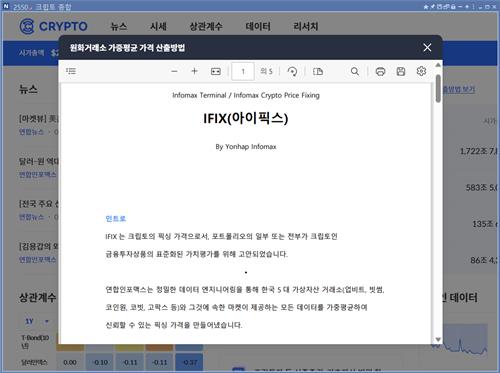Click the PDF scrollbar down arrow
The width and height of the screenshot is (500, 373).
pos(438,340)
